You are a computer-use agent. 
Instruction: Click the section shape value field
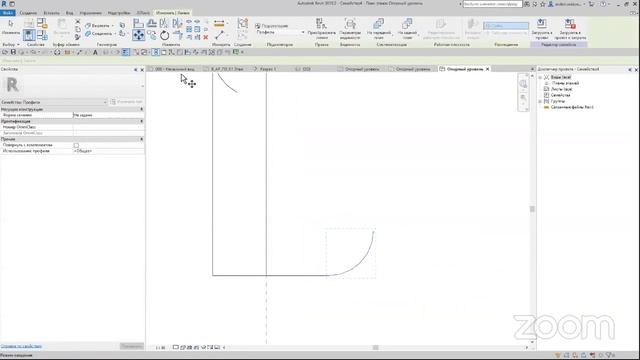pyautogui.click(x=109, y=115)
